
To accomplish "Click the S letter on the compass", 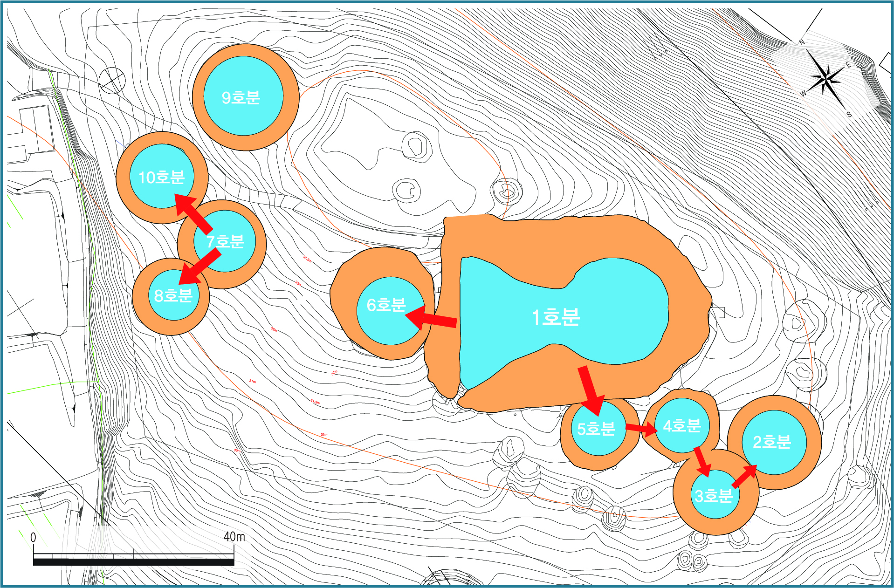I will (849, 114).
